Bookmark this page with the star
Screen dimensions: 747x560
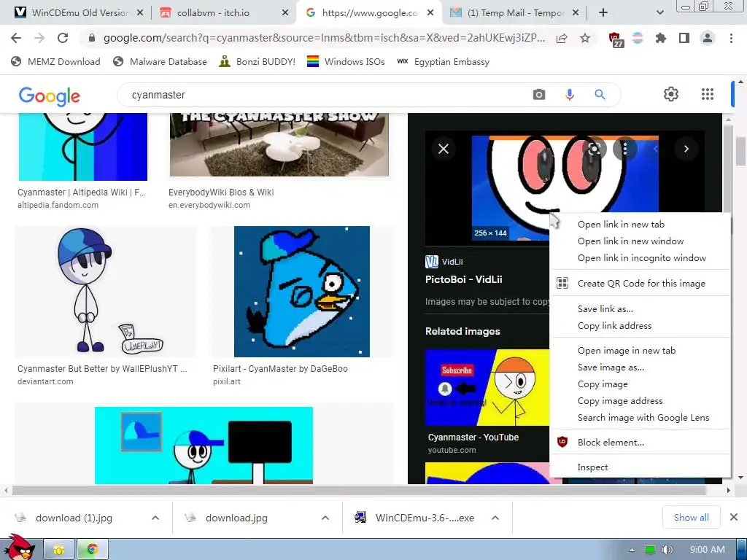(585, 38)
